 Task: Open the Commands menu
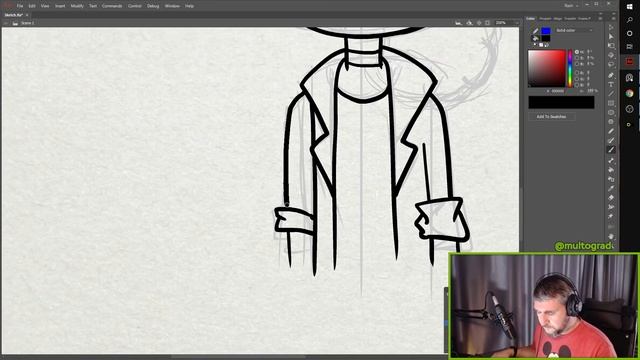click(x=112, y=6)
